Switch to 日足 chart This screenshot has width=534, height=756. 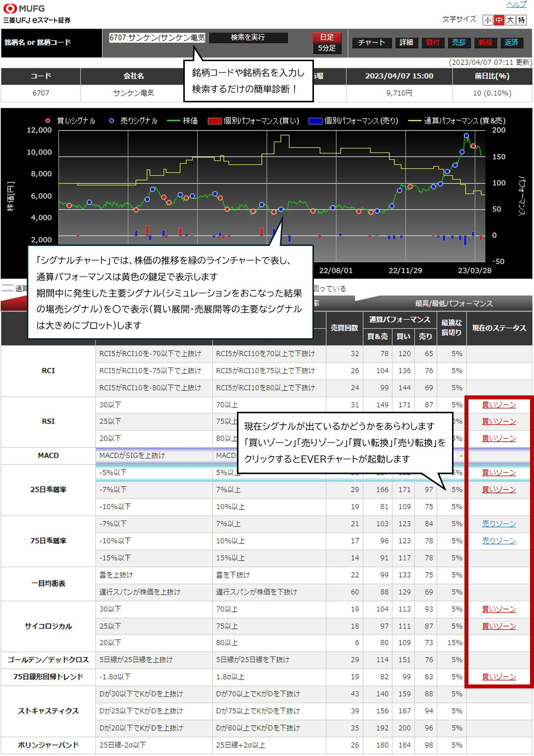(326, 37)
